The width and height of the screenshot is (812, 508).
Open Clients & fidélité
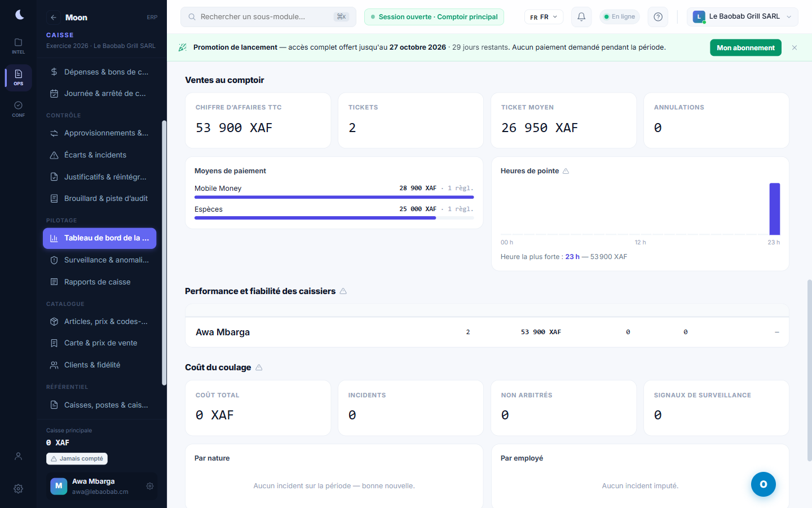click(99, 365)
